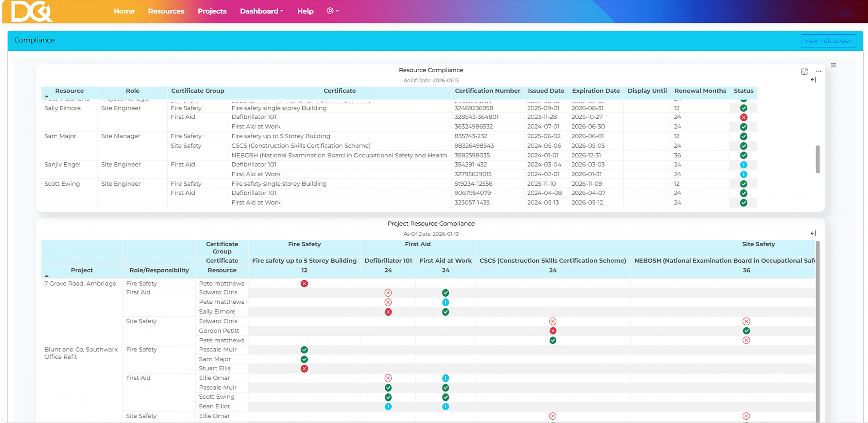Click Project Resource Compliance vertical scrollbar
Image resolution: width=868 pixels, height=423 pixels.
pyautogui.click(x=817, y=332)
